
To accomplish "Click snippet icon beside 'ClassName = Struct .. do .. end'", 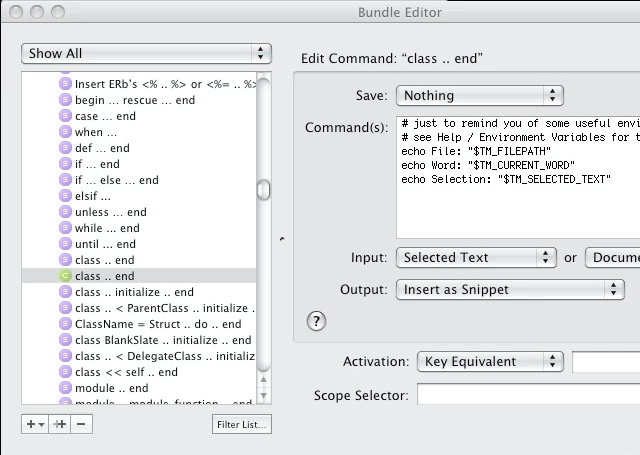I will pyautogui.click(x=65, y=324).
